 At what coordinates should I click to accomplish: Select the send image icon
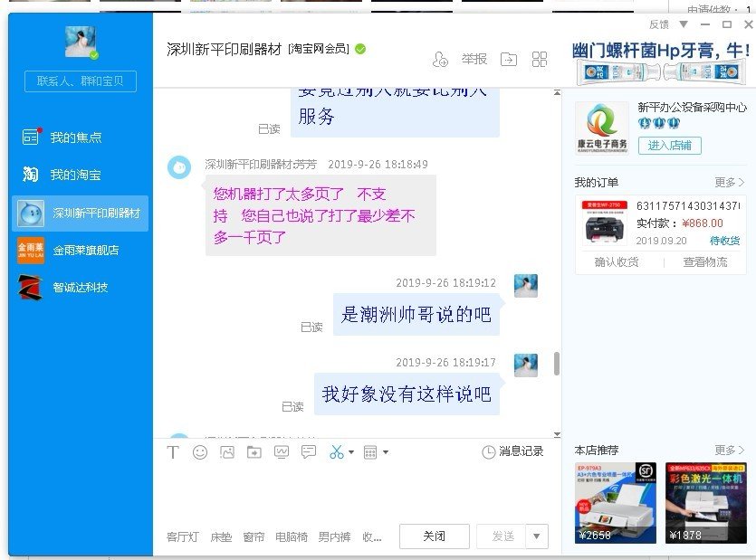228,451
